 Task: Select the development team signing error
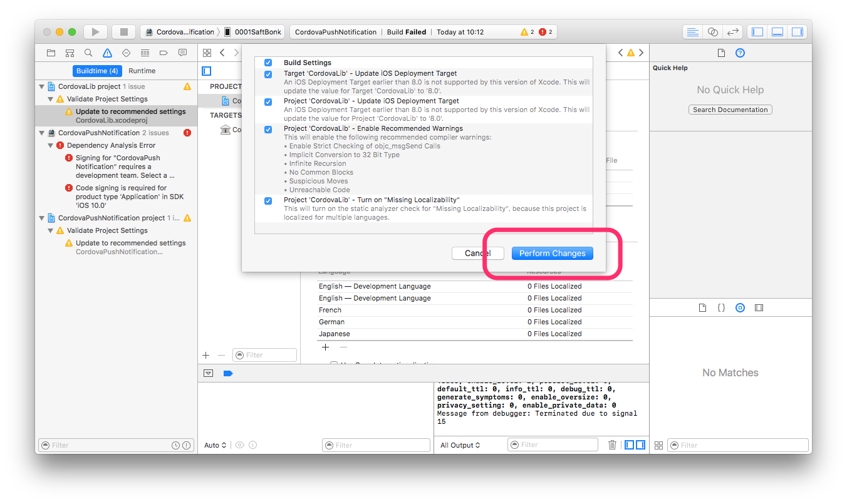pyautogui.click(x=117, y=167)
